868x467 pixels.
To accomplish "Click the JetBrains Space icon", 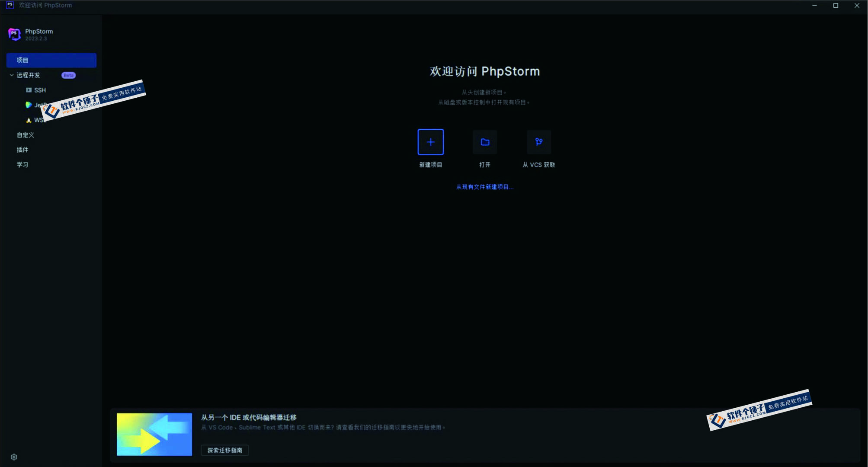I will (x=29, y=105).
